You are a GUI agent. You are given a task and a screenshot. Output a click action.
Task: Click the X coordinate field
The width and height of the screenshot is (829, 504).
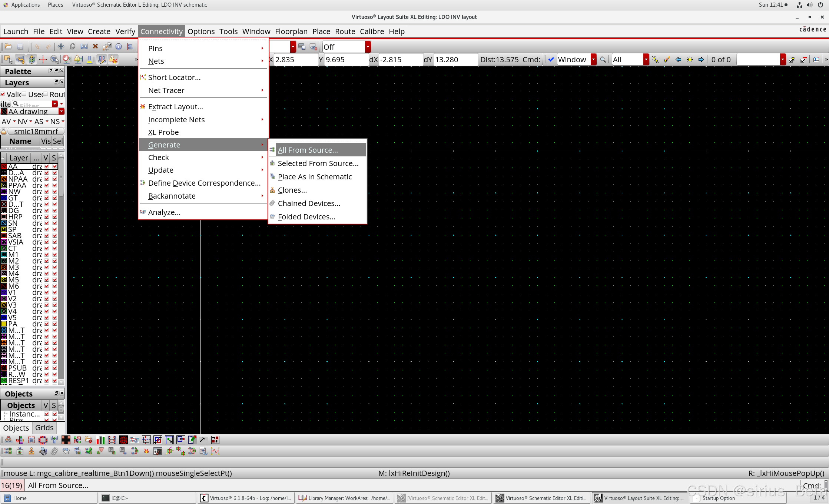tap(296, 60)
